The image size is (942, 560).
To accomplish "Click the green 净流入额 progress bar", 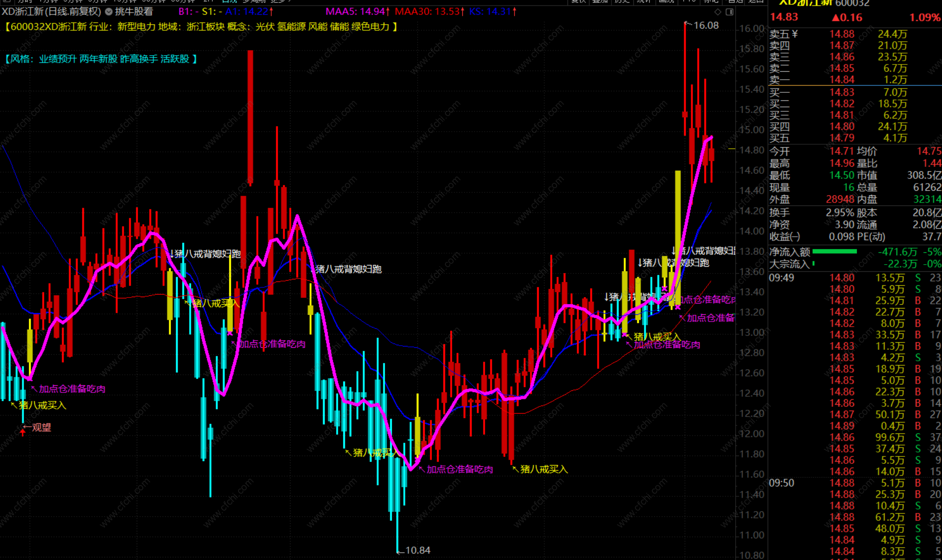I will coord(834,252).
